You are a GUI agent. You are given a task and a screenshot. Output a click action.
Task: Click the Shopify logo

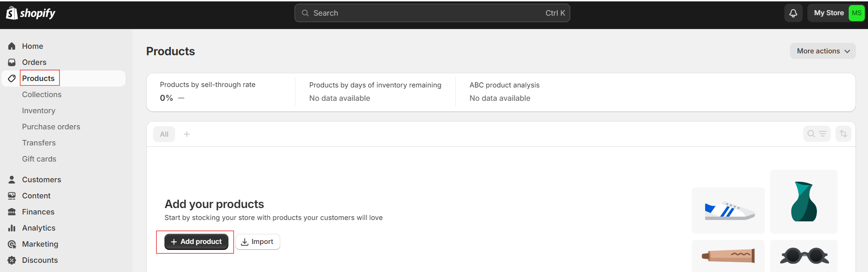coord(30,13)
